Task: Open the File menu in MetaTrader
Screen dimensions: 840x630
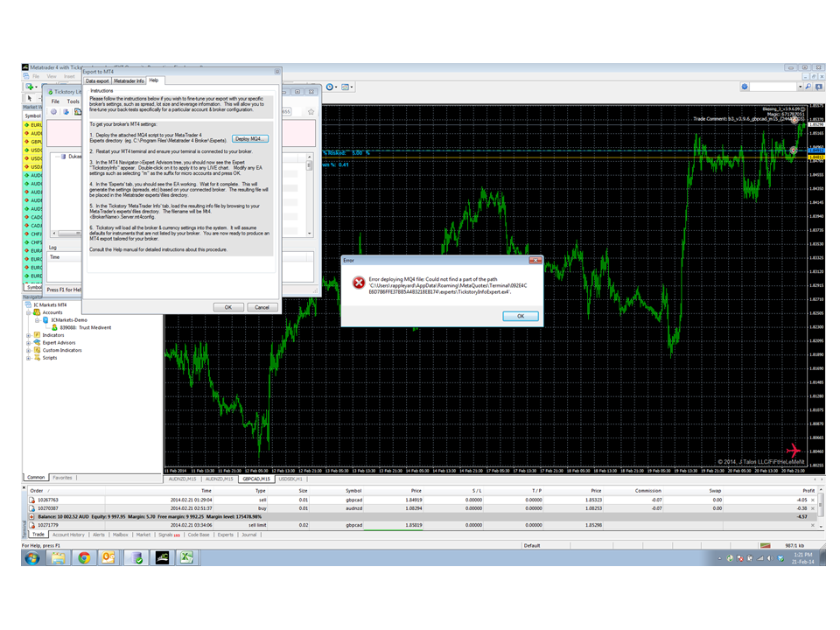Action: pyautogui.click(x=36, y=76)
